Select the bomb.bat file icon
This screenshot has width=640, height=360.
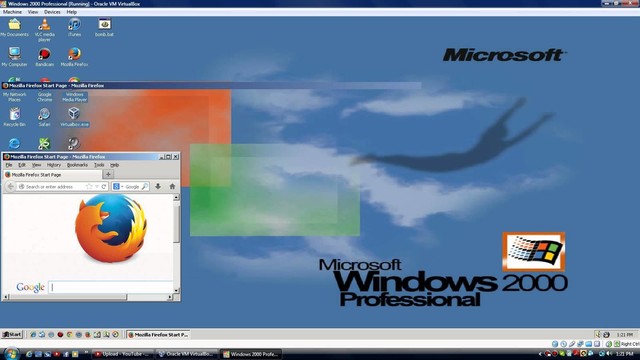pos(104,28)
